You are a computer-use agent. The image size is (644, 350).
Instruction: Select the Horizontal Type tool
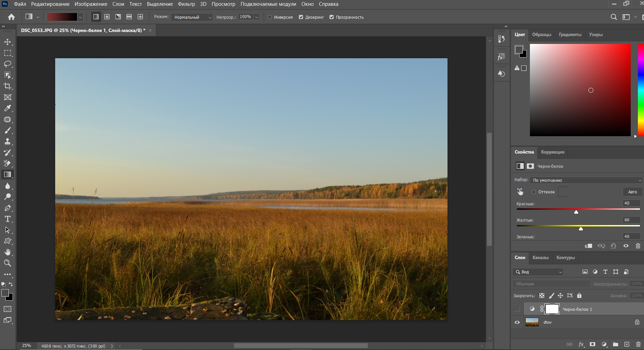point(7,219)
